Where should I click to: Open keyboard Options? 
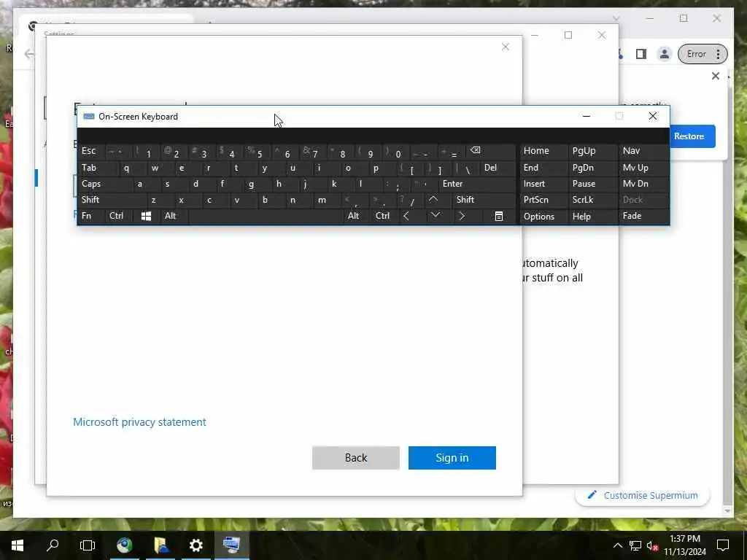543,216
